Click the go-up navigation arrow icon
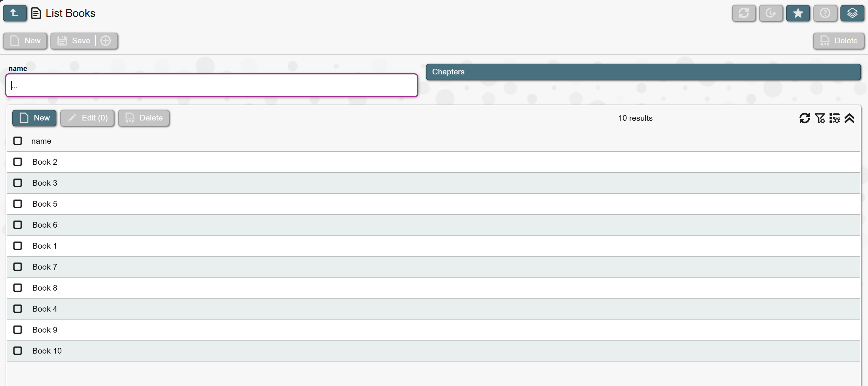Screen dimensions: 868x386 (14, 13)
